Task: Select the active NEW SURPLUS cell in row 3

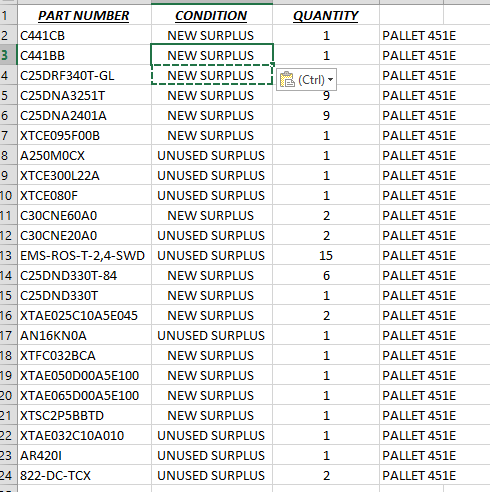Action: [x=212, y=55]
